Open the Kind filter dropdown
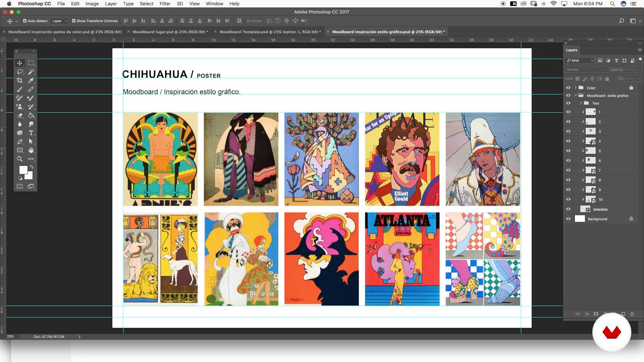Screen dimensions: 644x362 coord(580,61)
